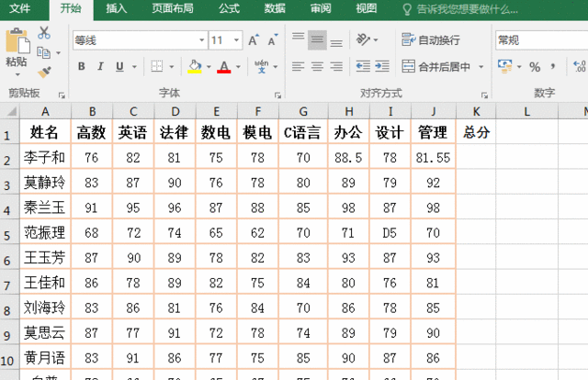Click 合并后居中 merge and center button
The image size is (588, 380).
coord(436,67)
